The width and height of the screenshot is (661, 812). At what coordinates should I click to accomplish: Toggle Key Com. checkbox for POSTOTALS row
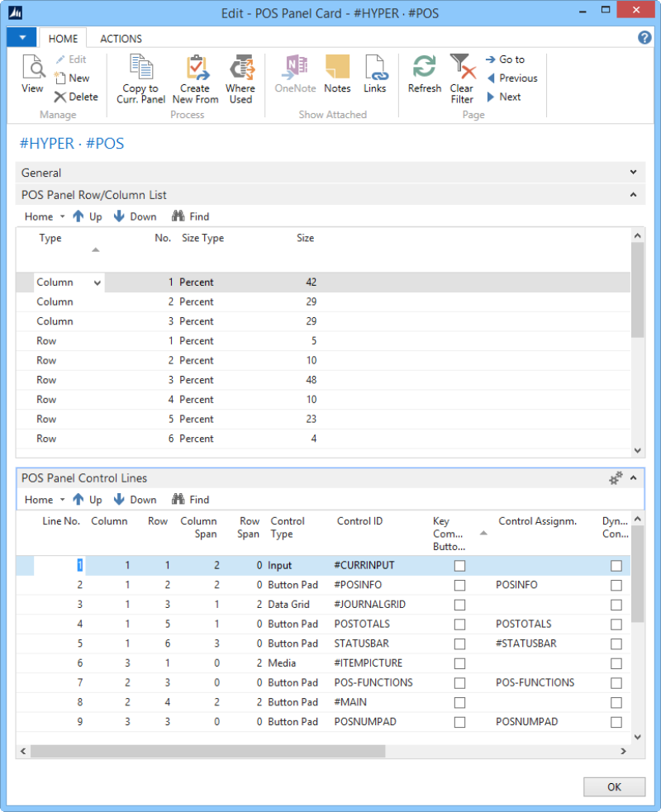pos(459,624)
